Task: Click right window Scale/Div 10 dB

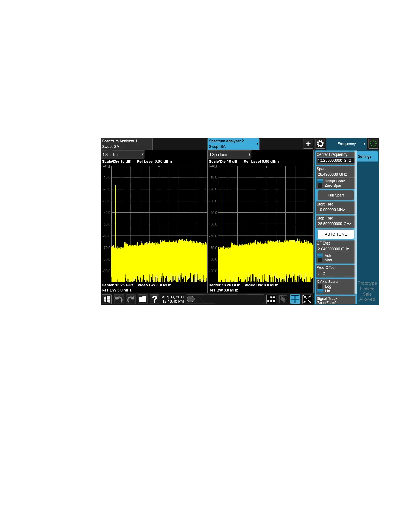Action: (223, 161)
